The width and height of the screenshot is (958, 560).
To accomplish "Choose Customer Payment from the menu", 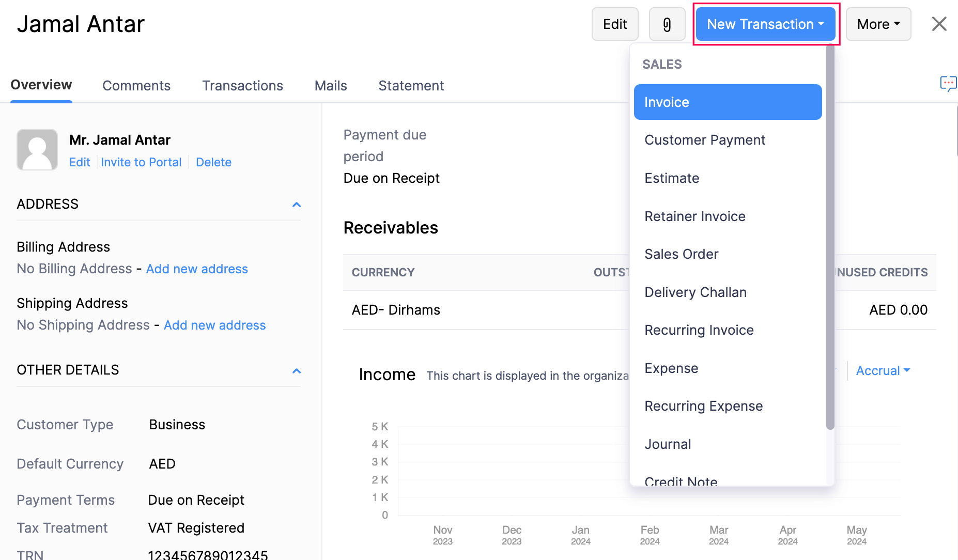I will pyautogui.click(x=705, y=139).
